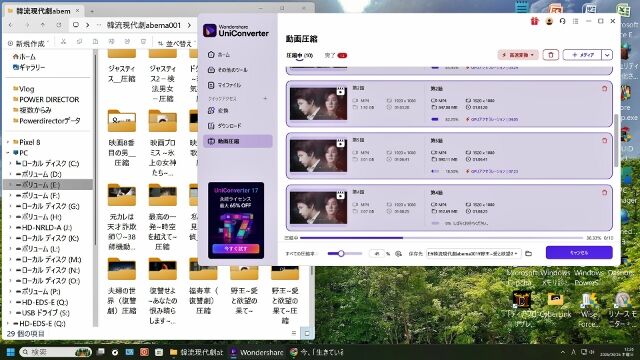
Task: Click the trash button beside high-speed conversion
Action: 551,55
